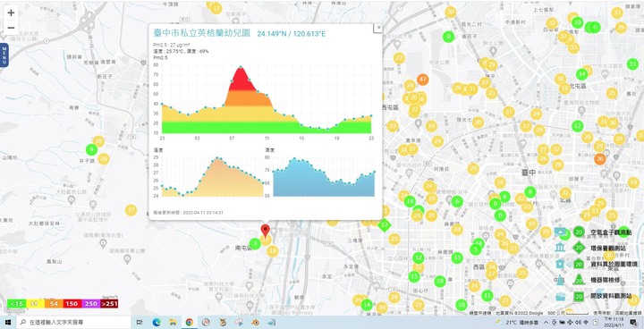This screenshot has width=644, height=329.
Task: Click the 空氣盒子觀測站 legend label
Action: point(612,232)
